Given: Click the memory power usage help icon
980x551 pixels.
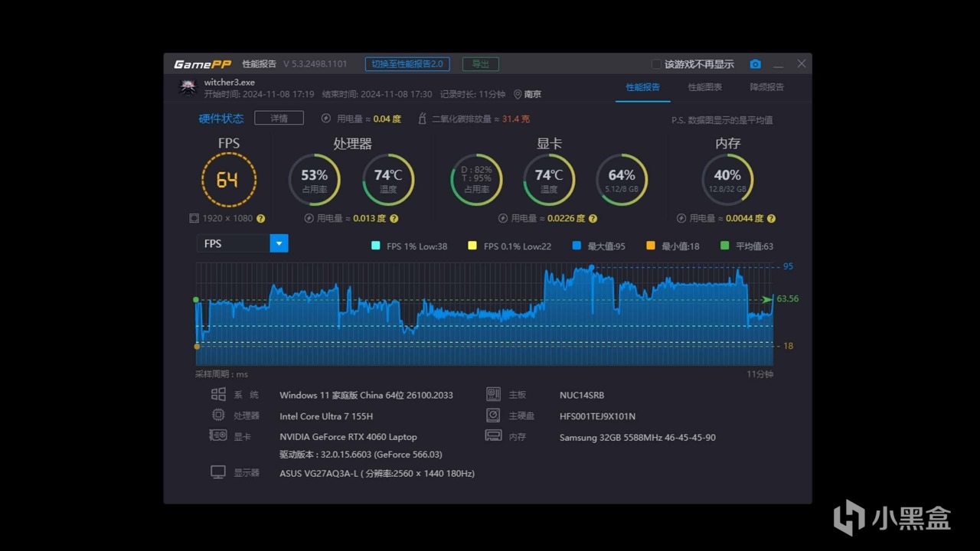Looking at the screenshot, I should coord(771,218).
